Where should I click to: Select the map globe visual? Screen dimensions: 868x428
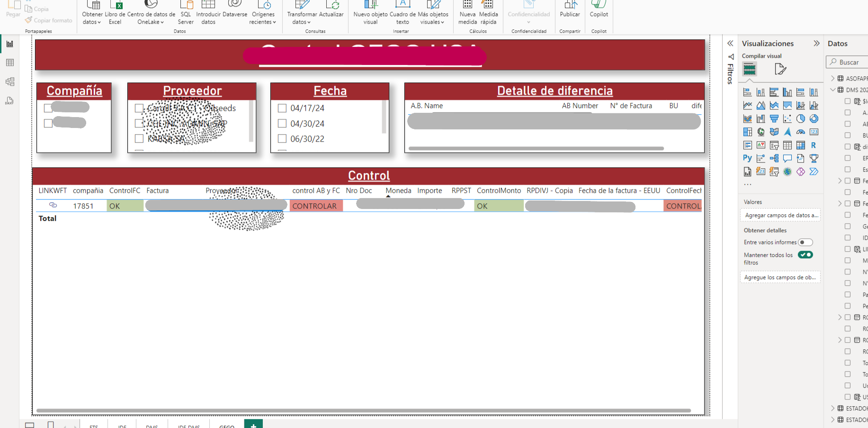tap(761, 132)
